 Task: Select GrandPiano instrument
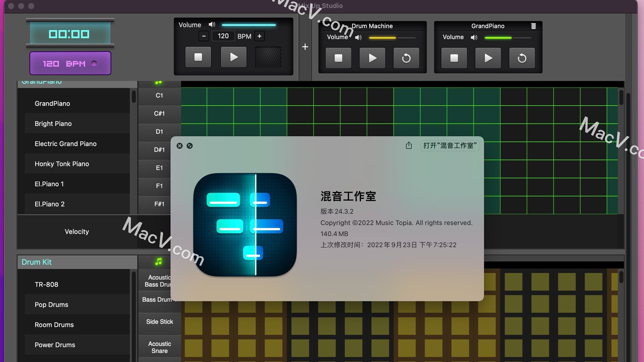click(x=77, y=104)
